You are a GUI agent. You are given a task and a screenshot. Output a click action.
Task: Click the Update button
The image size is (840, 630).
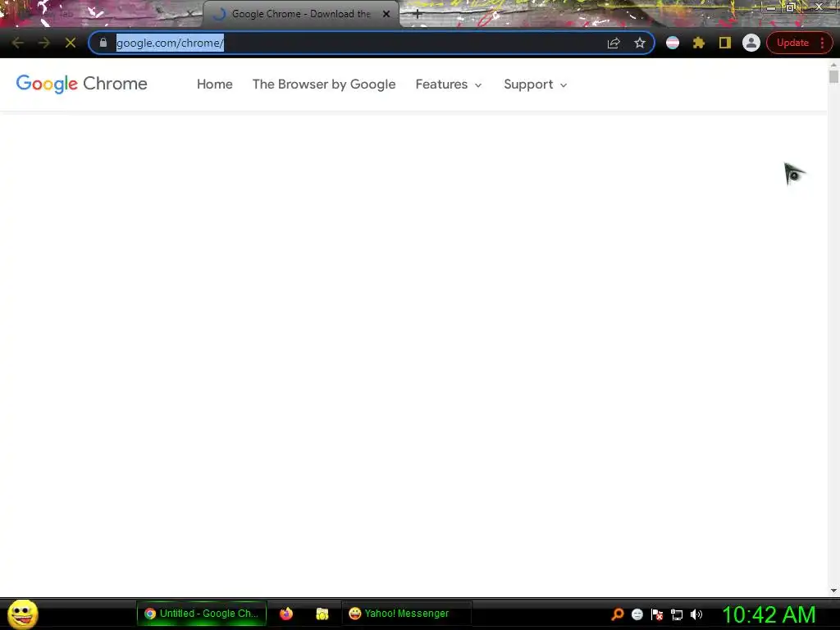pyautogui.click(x=792, y=43)
